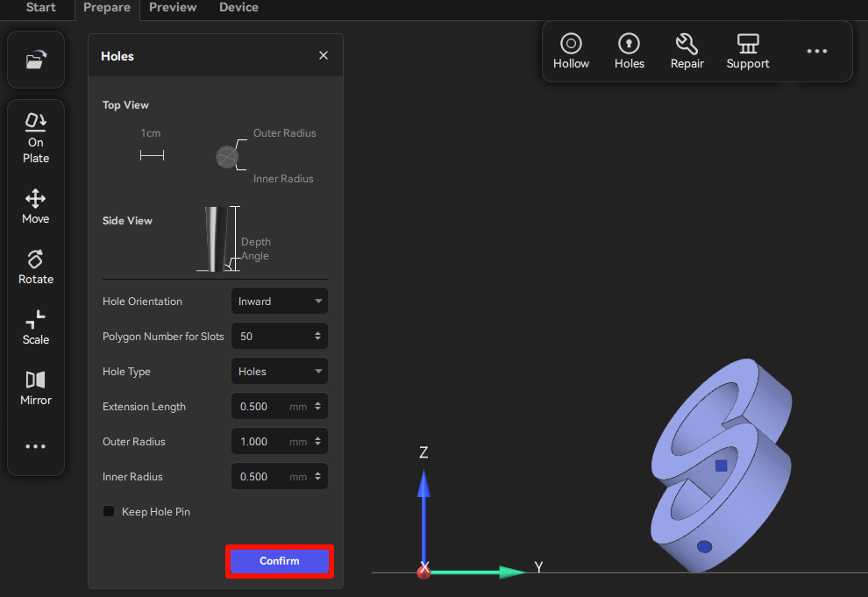This screenshot has width=868, height=597.
Task: Switch to the Preview tab
Action: pyautogui.click(x=173, y=8)
